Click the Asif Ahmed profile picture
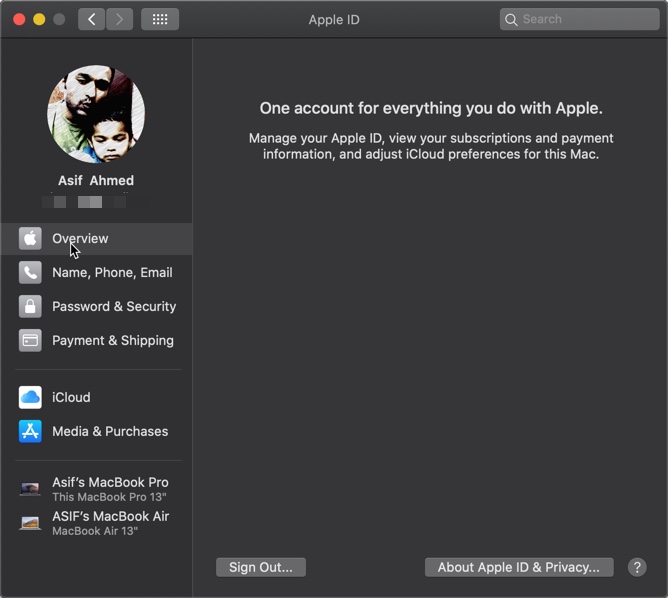The width and height of the screenshot is (668, 598). click(96, 114)
